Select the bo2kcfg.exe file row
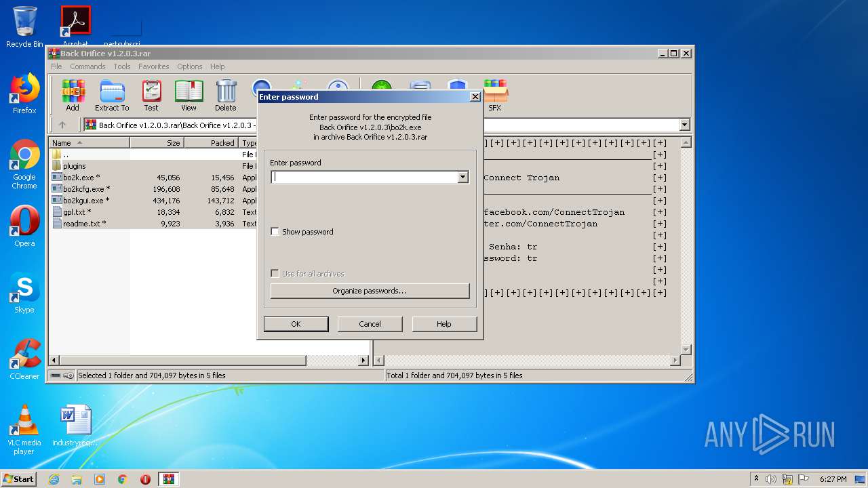 pyautogui.click(x=153, y=189)
